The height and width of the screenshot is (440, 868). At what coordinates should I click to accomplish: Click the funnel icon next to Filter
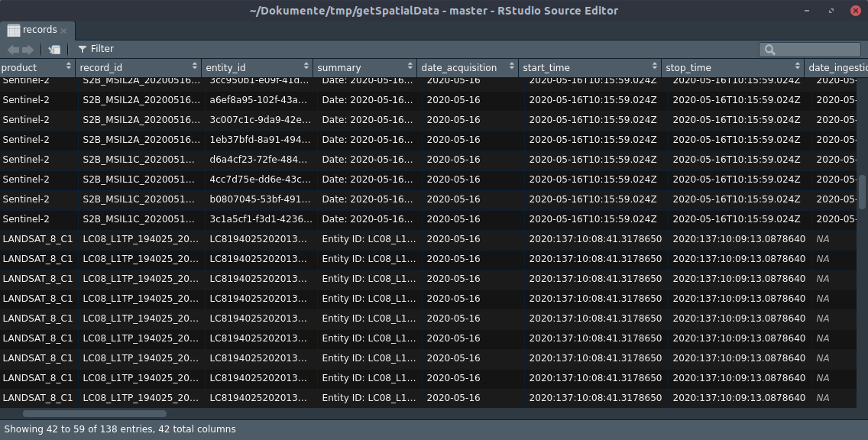click(83, 49)
